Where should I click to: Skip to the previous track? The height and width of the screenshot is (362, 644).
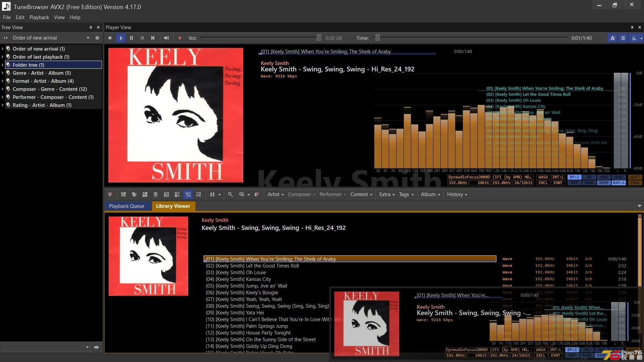point(142,38)
